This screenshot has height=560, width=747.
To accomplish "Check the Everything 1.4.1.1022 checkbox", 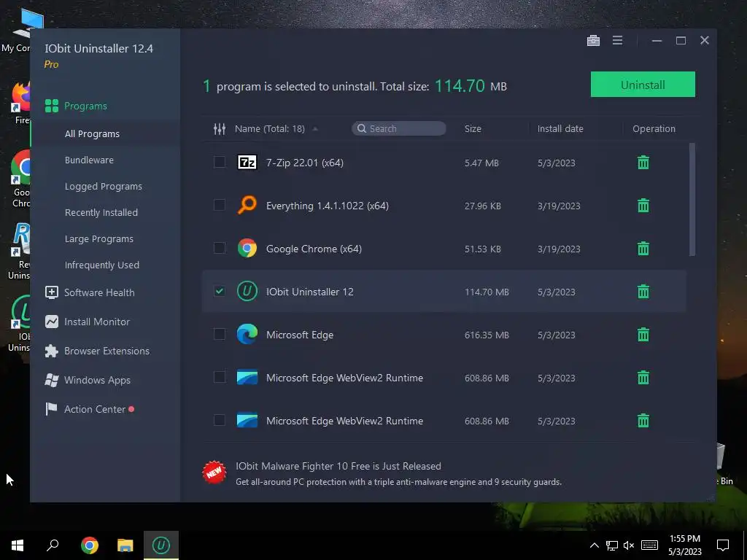I will (x=219, y=205).
